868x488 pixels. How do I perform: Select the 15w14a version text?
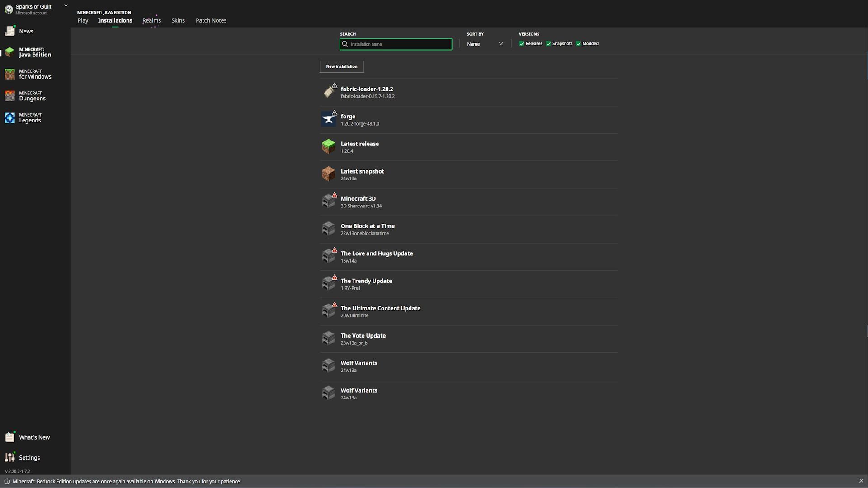click(x=349, y=261)
